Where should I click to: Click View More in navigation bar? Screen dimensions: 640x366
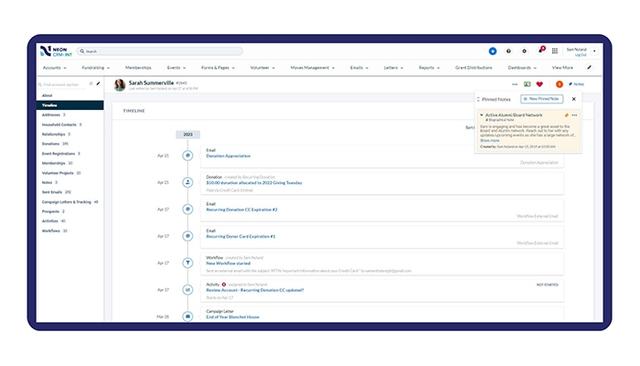pyautogui.click(x=562, y=68)
